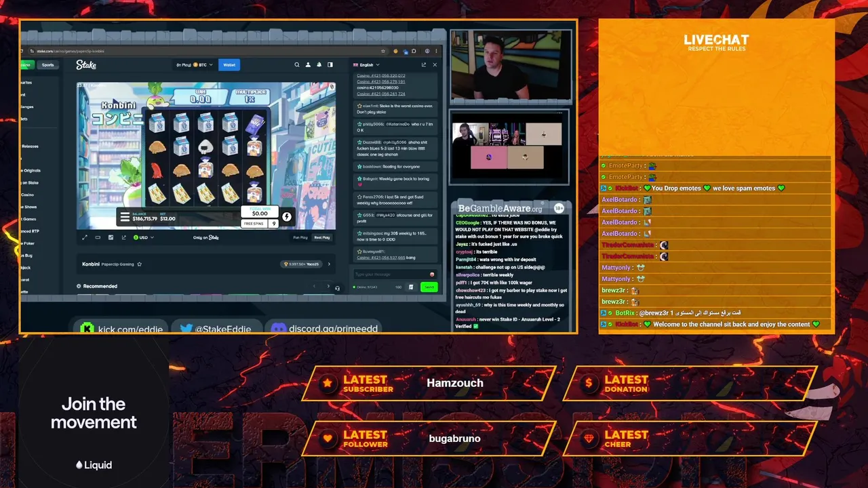Click the BeGambleAware.org banner
This screenshot has height=488, width=868.
coord(500,209)
